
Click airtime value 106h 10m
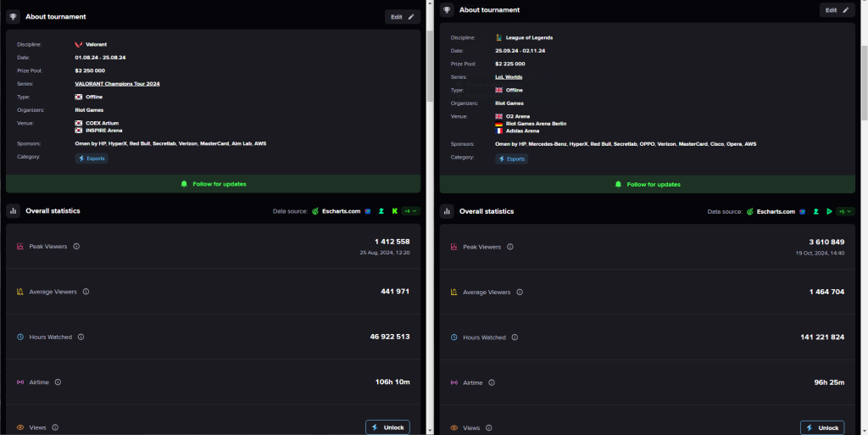392,382
